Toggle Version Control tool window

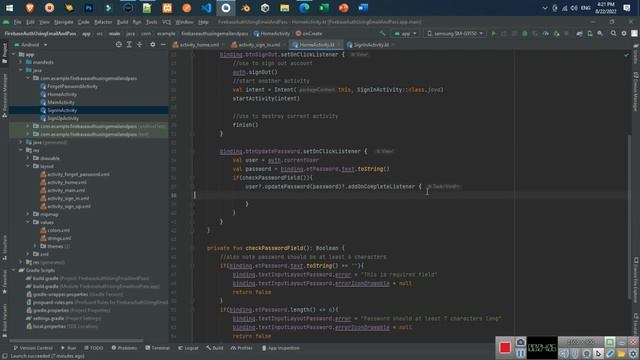click(33, 348)
